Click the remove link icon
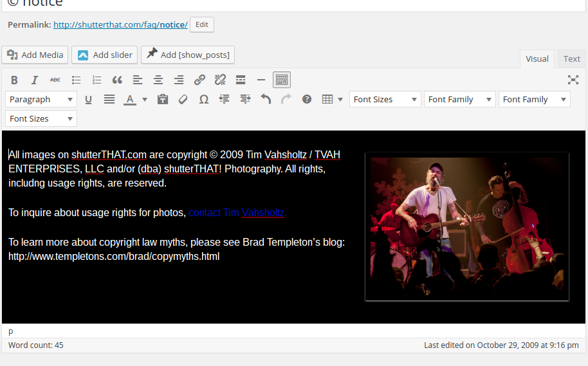The image size is (588, 366). click(220, 80)
